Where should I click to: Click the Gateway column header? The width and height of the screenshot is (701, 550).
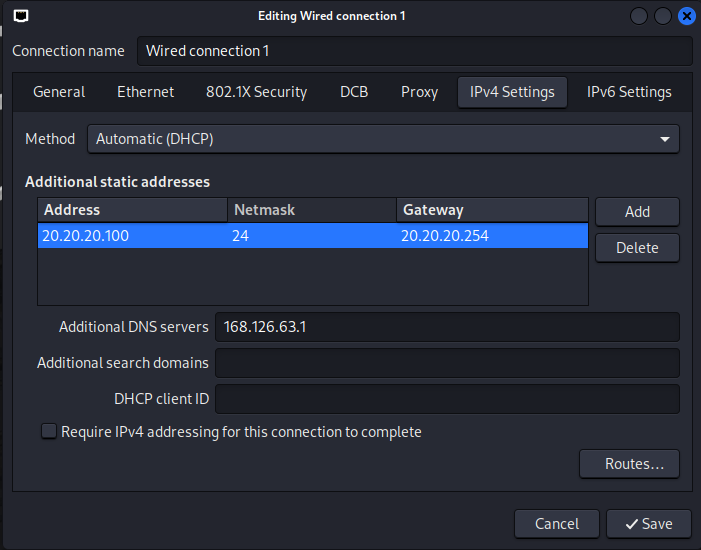click(x=492, y=210)
